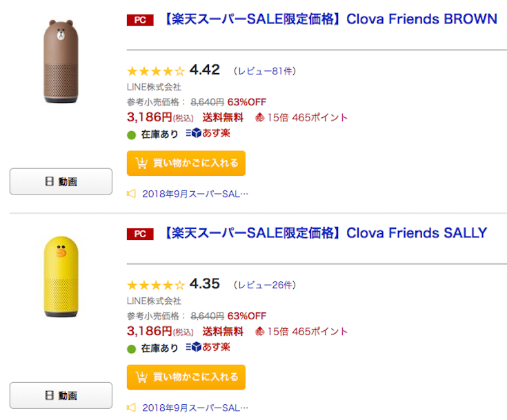
Task: View the 26 reviews for SALLY
Action: 265,285
